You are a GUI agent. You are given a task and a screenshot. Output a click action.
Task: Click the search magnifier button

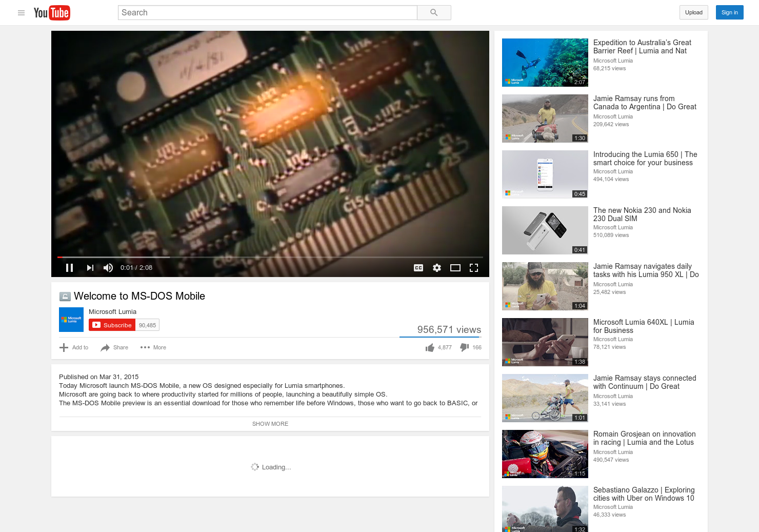coord(434,13)
